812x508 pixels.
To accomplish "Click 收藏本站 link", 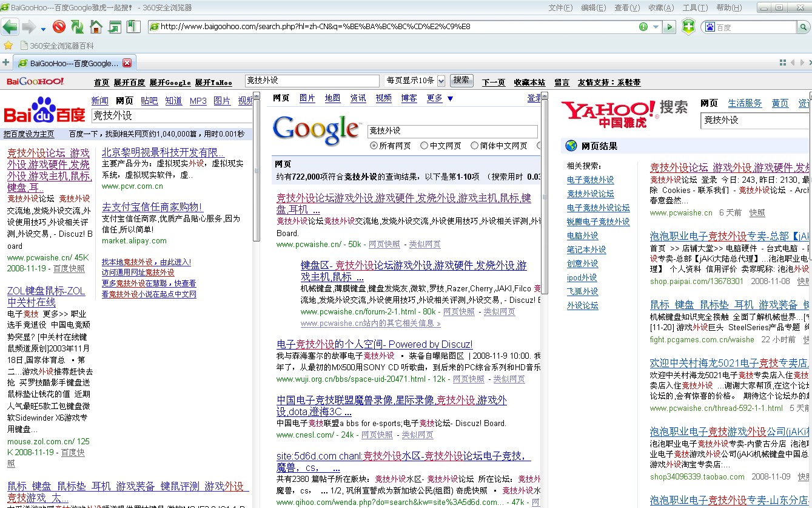I will 529,83.
